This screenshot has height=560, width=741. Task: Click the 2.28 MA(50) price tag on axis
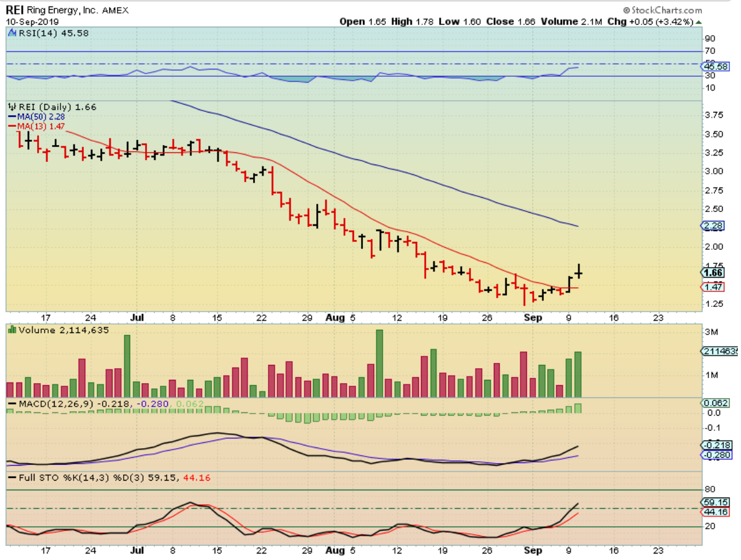click(712, 226)
